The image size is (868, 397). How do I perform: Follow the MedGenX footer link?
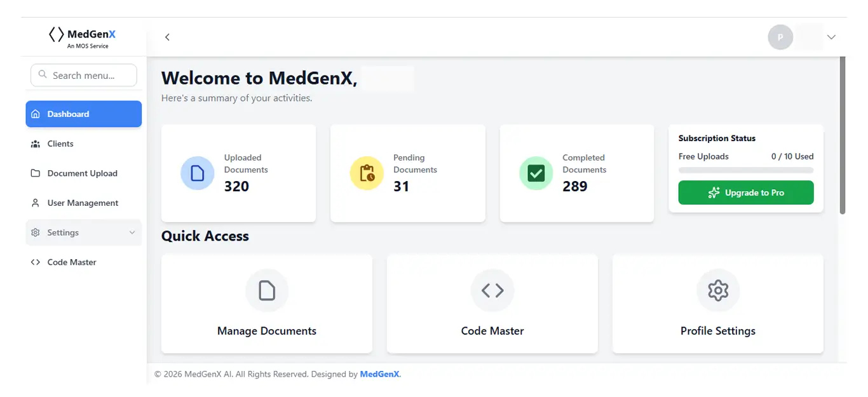380,374
